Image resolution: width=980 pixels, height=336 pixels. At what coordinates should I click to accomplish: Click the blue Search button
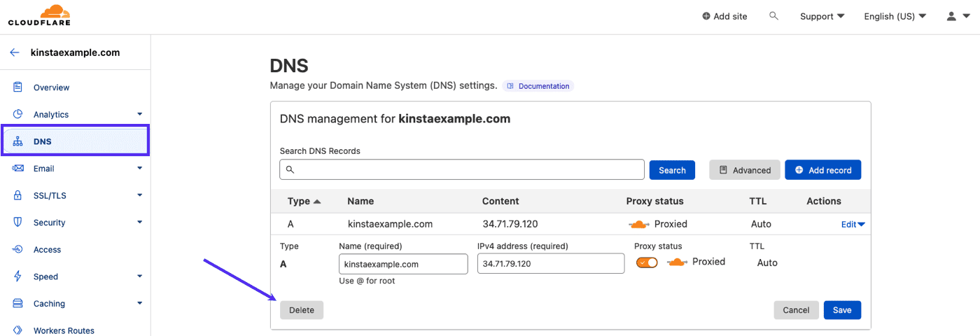(x=672, y=170)
